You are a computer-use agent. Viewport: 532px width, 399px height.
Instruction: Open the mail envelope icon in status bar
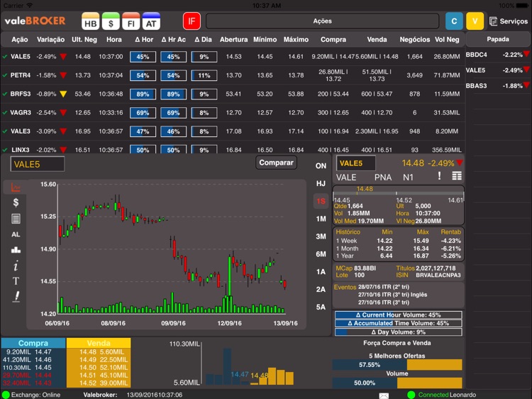click(x=384, y=395)
